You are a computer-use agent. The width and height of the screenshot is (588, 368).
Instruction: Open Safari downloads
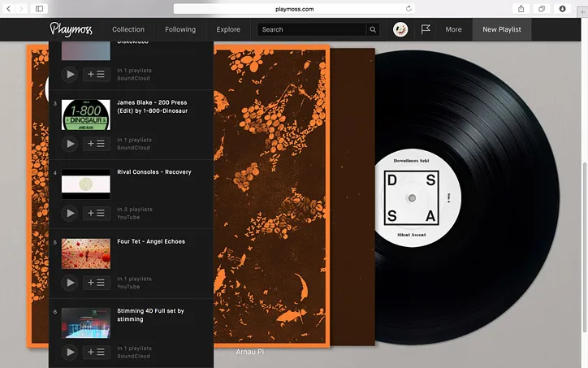coord(562,9)
